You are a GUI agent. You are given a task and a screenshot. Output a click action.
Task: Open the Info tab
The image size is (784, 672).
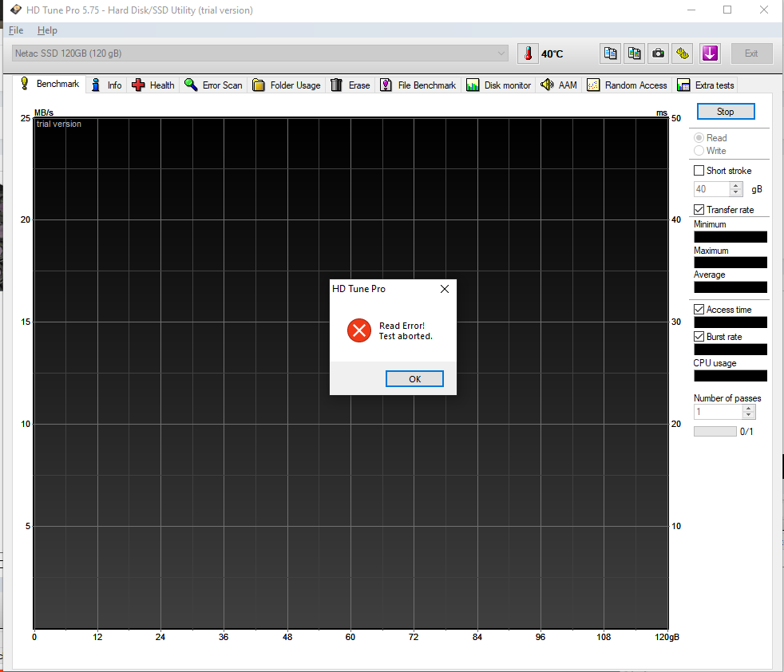coord(106,85)
